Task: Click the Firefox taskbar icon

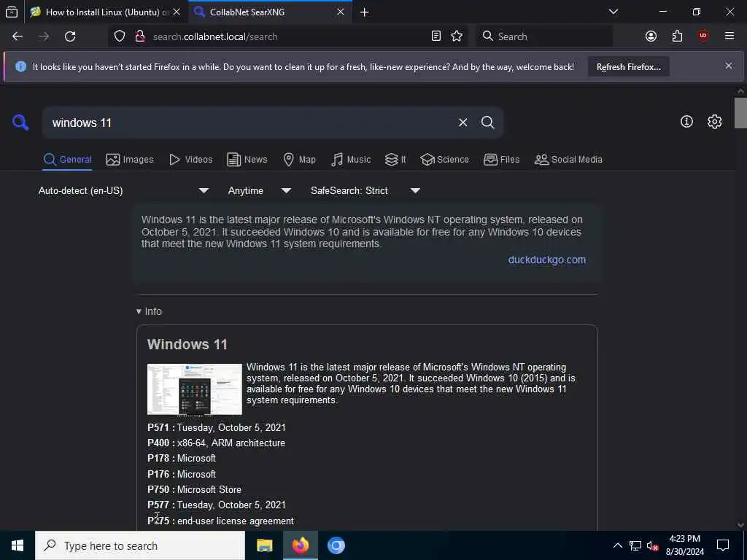Action: 300,545
